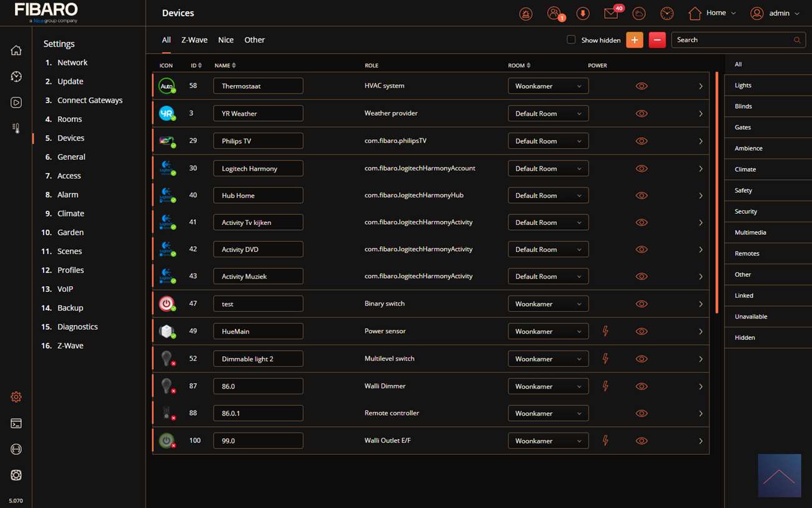
Task: Hide the Philips TV device via eye icon
Action: [641, 141]
